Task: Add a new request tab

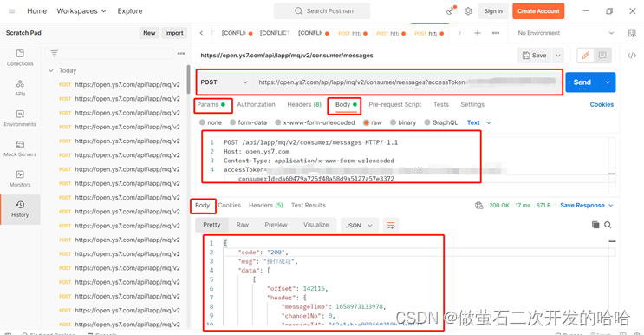Action: [478, 33]
